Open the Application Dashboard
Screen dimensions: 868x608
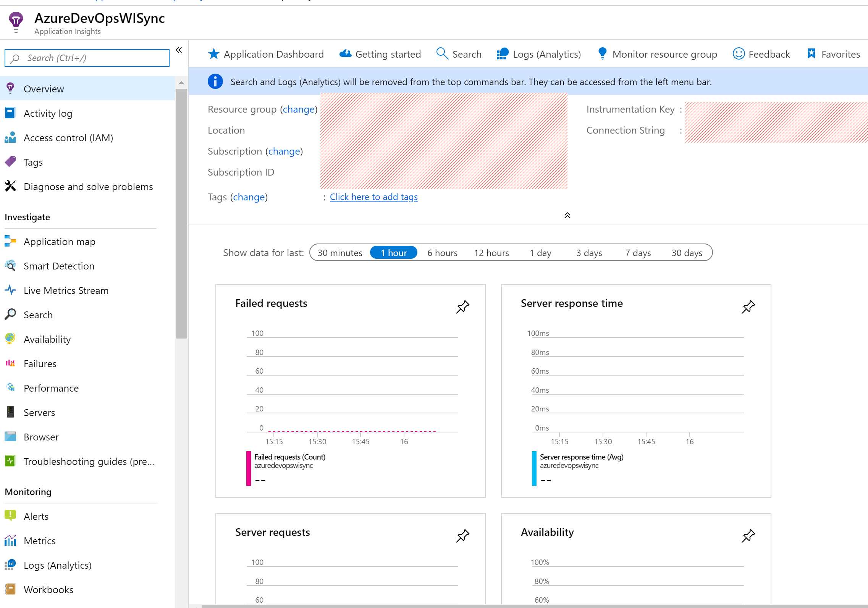pos(273,54)
